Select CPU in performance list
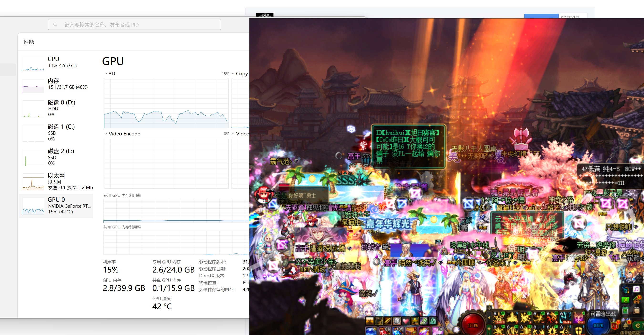 pyautogui.click(x=56, y=64)
